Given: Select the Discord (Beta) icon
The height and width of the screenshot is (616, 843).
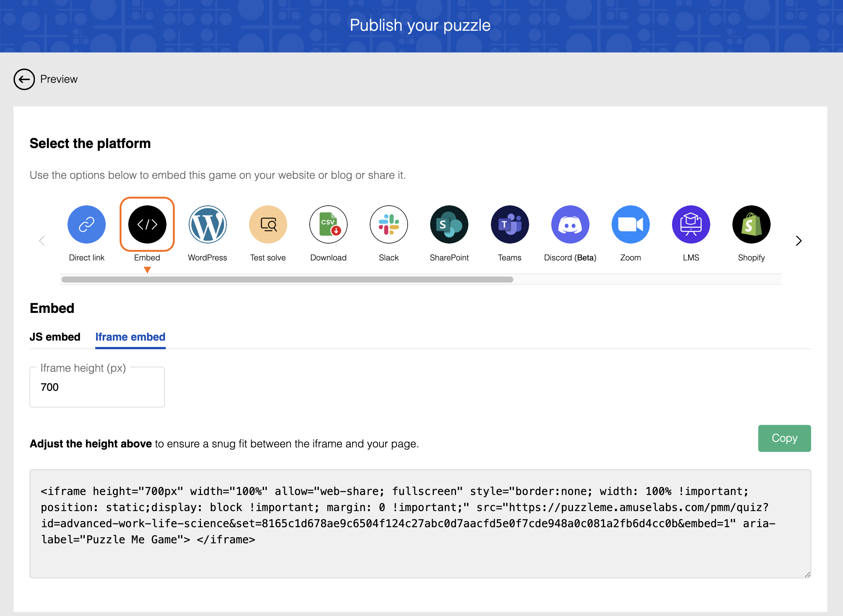Looking at the screenshot, I should [570, 224].
